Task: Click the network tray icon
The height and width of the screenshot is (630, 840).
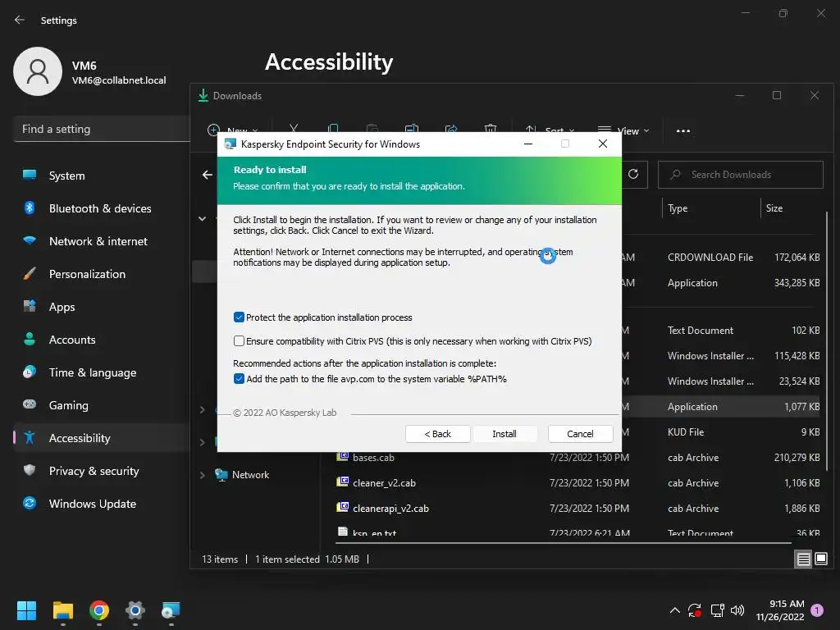Action: click(717, 610)
